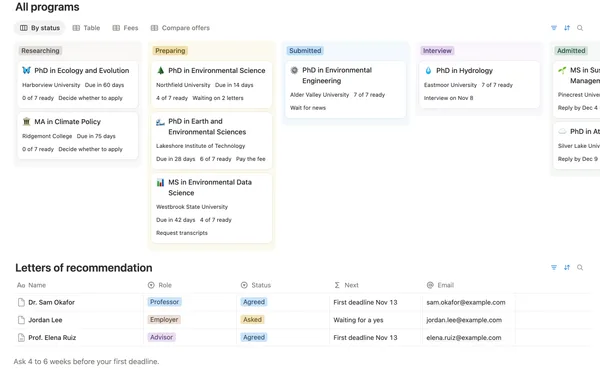Click Wait for news text
600x372 pixels.
tap(308, 108)
